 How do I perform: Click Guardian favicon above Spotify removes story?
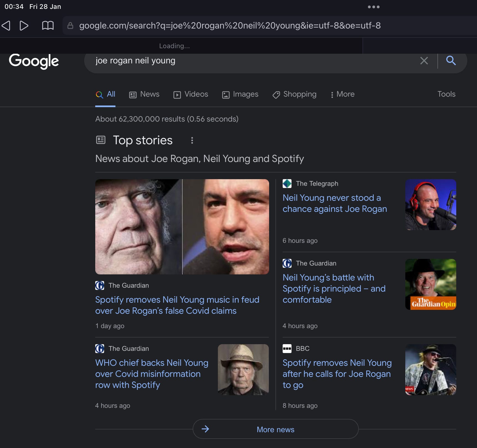point(100,285)
